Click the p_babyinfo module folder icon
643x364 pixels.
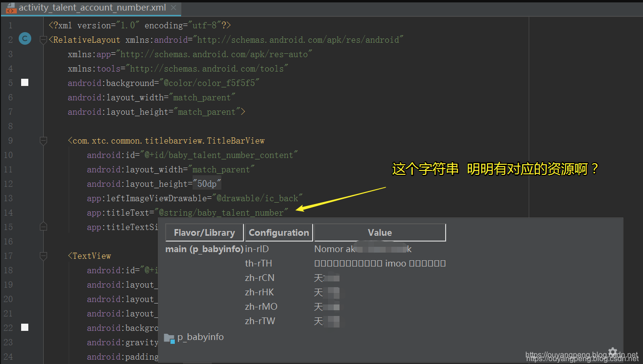[x=169, y=338]
